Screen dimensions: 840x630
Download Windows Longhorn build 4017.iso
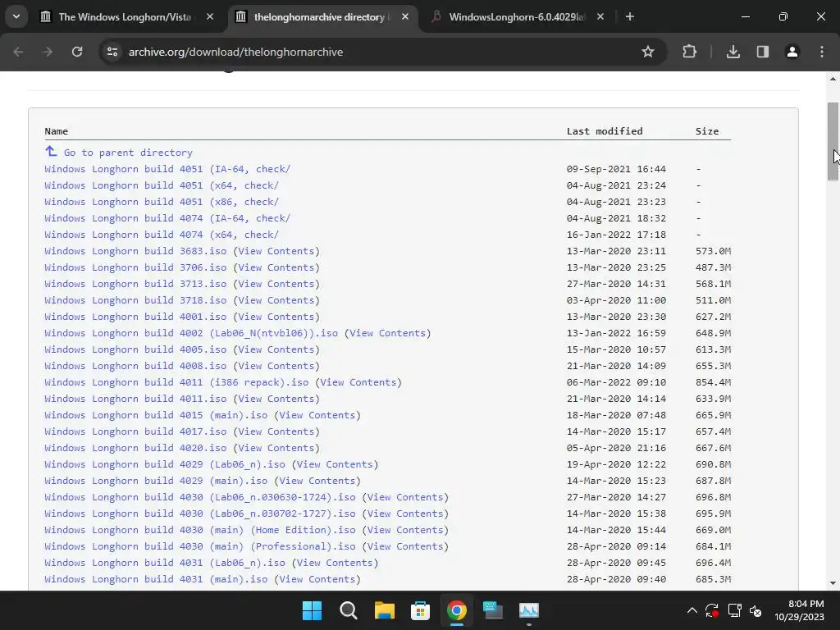click(135, 431)
